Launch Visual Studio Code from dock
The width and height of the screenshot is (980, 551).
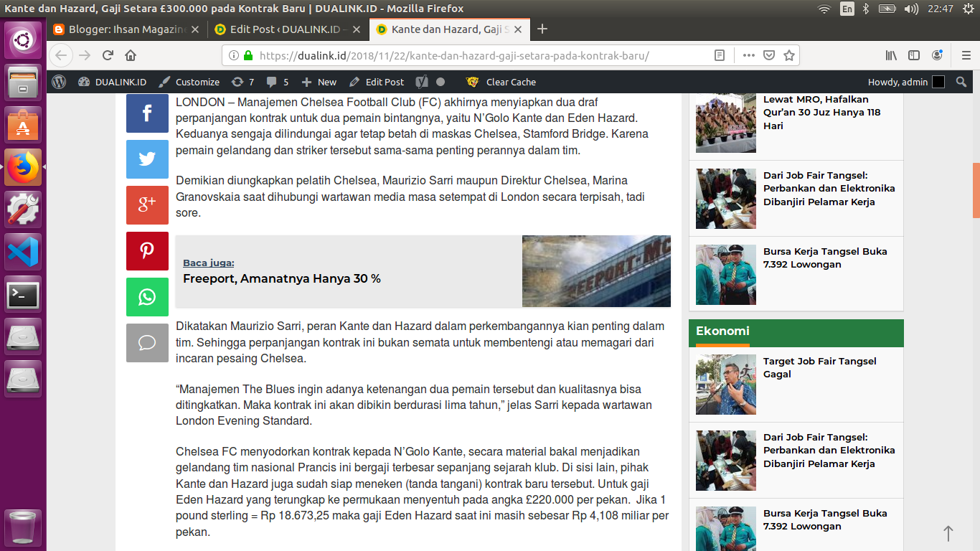coord(24,252)
